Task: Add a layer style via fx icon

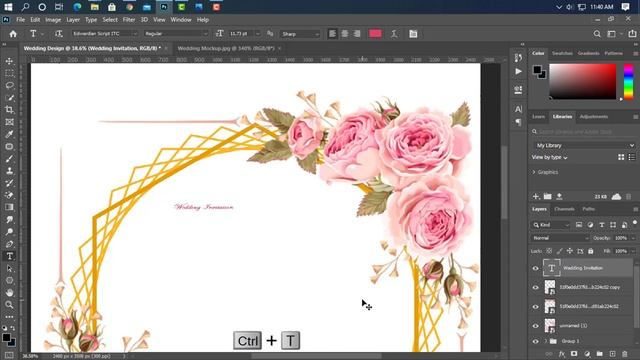Action: (562, 354)
